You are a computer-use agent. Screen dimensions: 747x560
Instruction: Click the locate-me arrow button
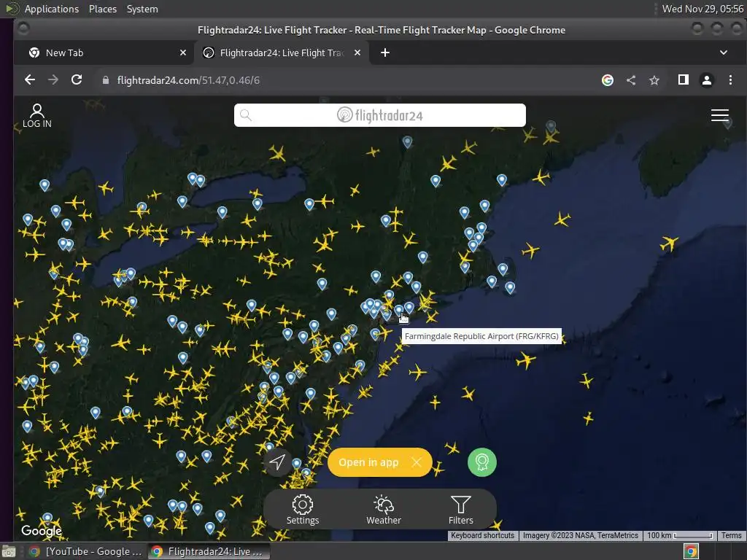[x=277, y=462]
